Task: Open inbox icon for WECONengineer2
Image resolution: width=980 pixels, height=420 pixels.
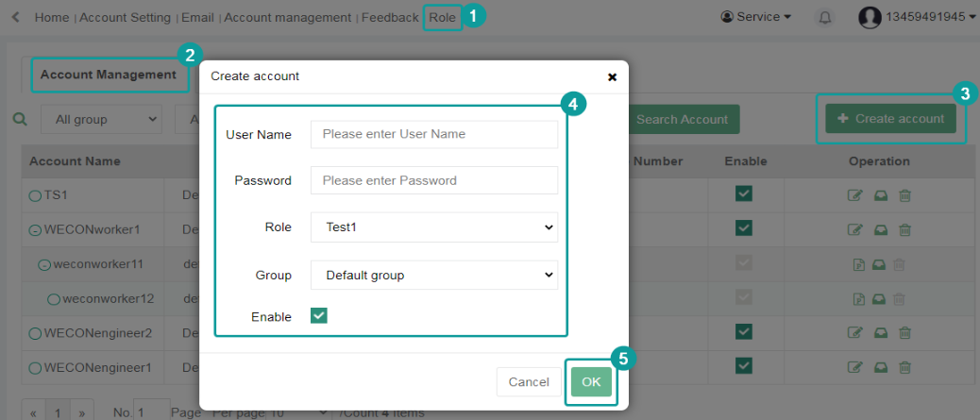Action: 881,333
